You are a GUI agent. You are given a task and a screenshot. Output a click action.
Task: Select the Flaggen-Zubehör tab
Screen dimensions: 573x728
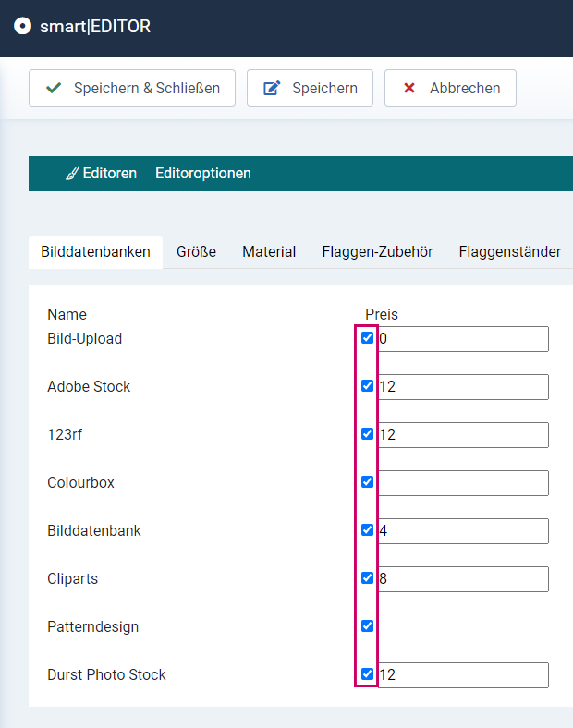pyautogui.click(x=377, y=251)
